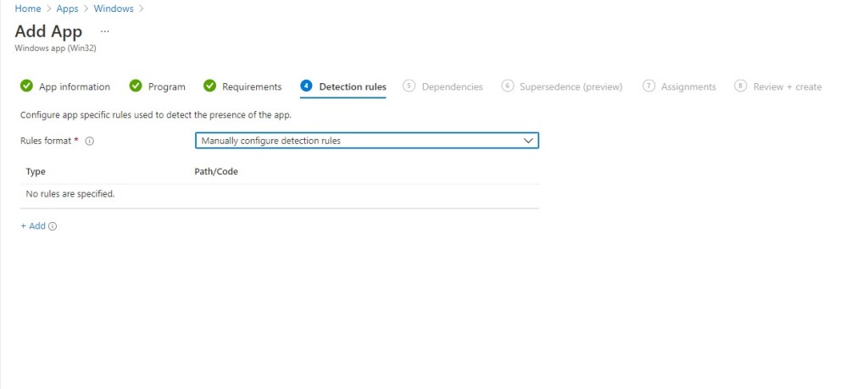Click the chevron arrow in Rules format box

[x=528, y=141]
